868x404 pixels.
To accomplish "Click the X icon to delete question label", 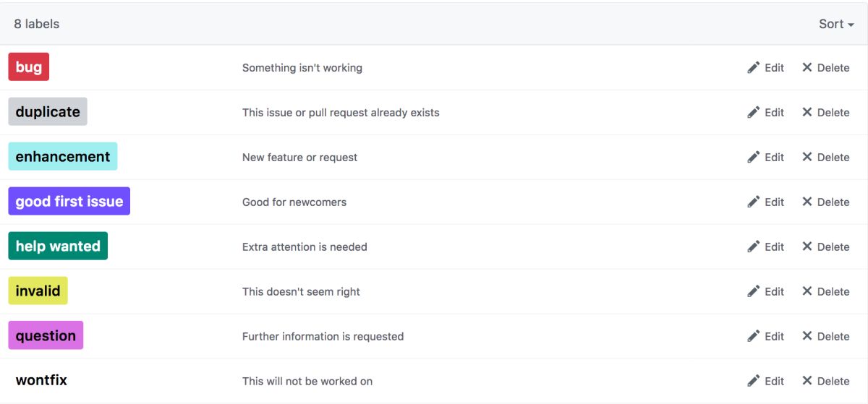I will (x=807, y=336).
